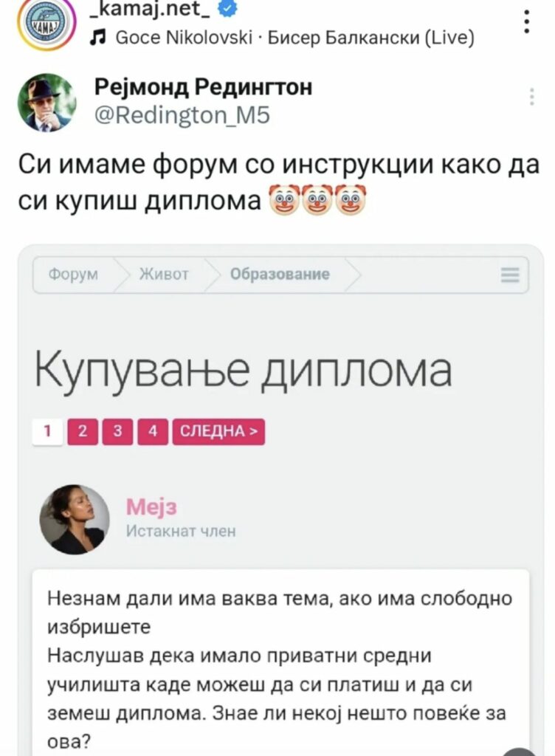This screenshot has width=555, height=756.
Task: Select page 1 of the thread
Action: point(48,431)
